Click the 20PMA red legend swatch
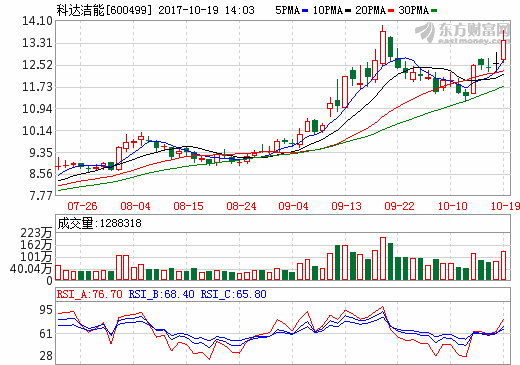Image resolution: width=520 pixels, height=365 pixels. click(x=391, y=11)
